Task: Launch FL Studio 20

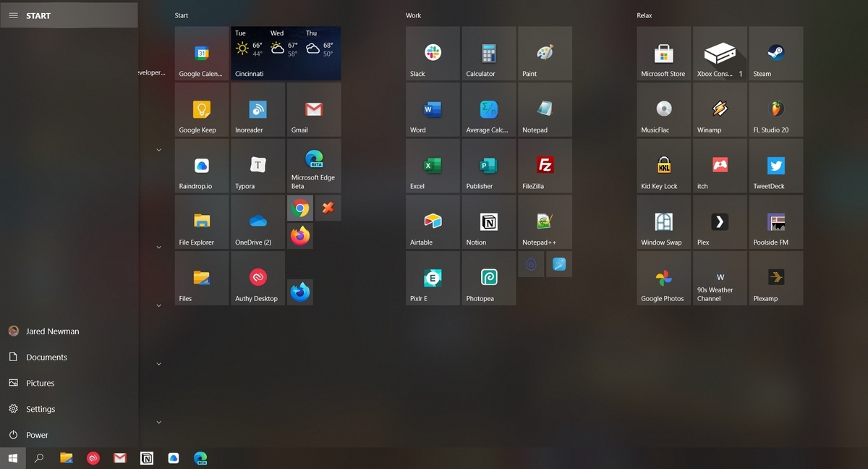Action: [x=775, y=110]
